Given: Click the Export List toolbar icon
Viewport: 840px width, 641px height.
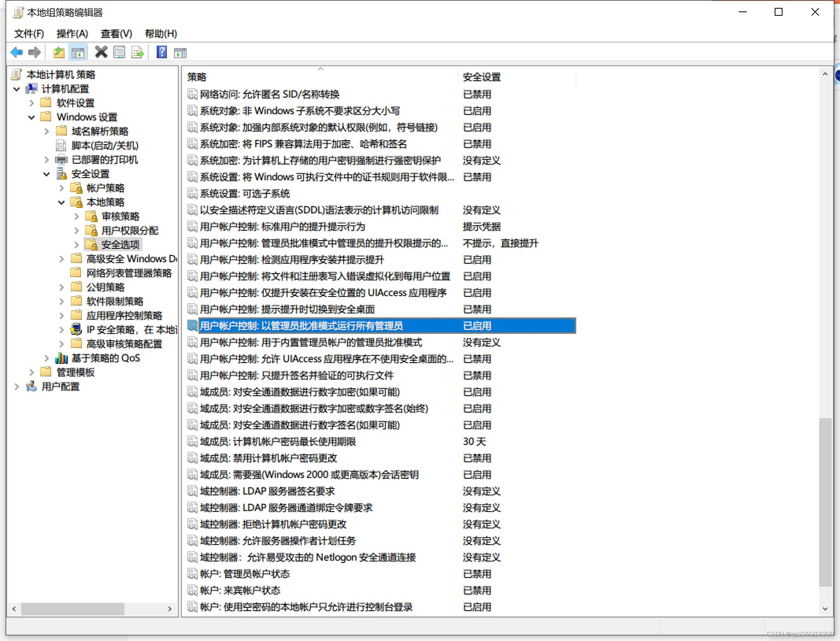Looking at the screenshot, I should click(x=137, y=52).
